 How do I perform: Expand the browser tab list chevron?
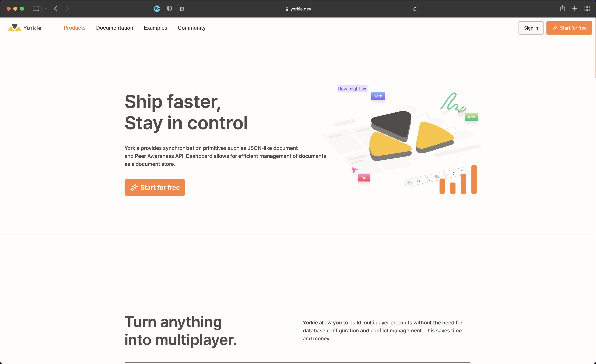click(45, 8)
